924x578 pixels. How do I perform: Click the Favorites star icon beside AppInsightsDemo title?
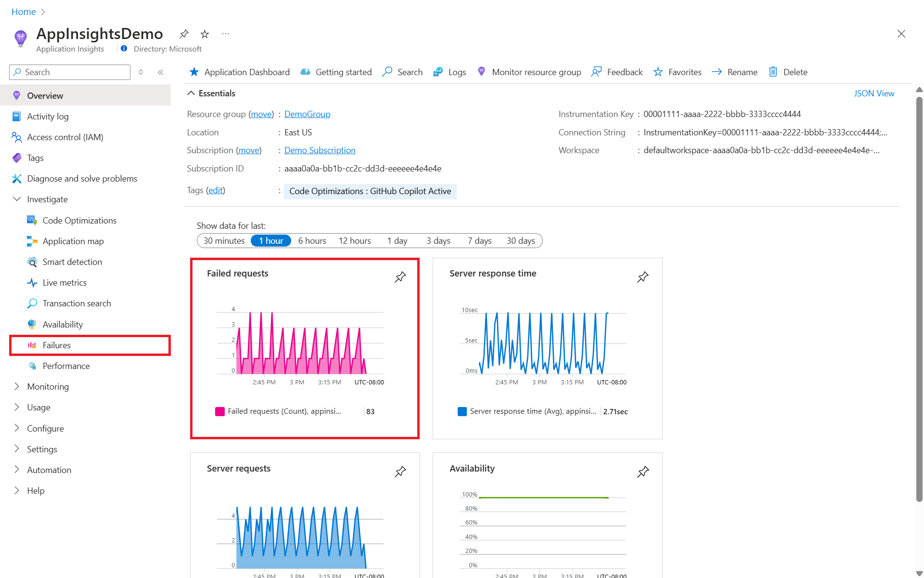pos(205,34)
